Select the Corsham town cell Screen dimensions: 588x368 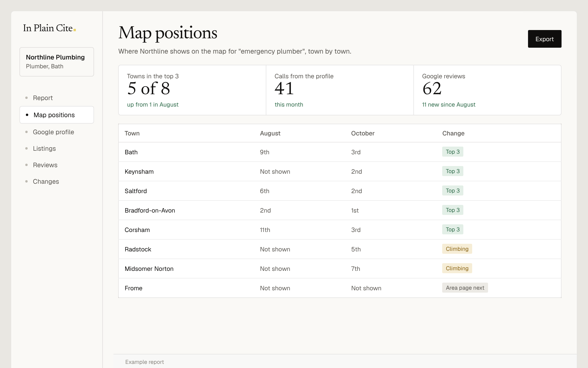coord(137,230)
